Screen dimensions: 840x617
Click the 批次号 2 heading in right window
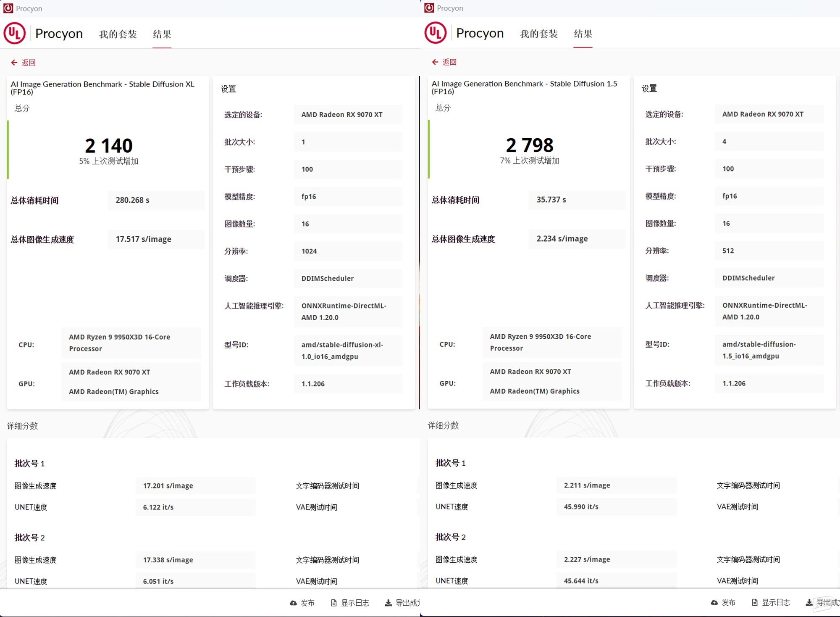(x=450, y=538)
